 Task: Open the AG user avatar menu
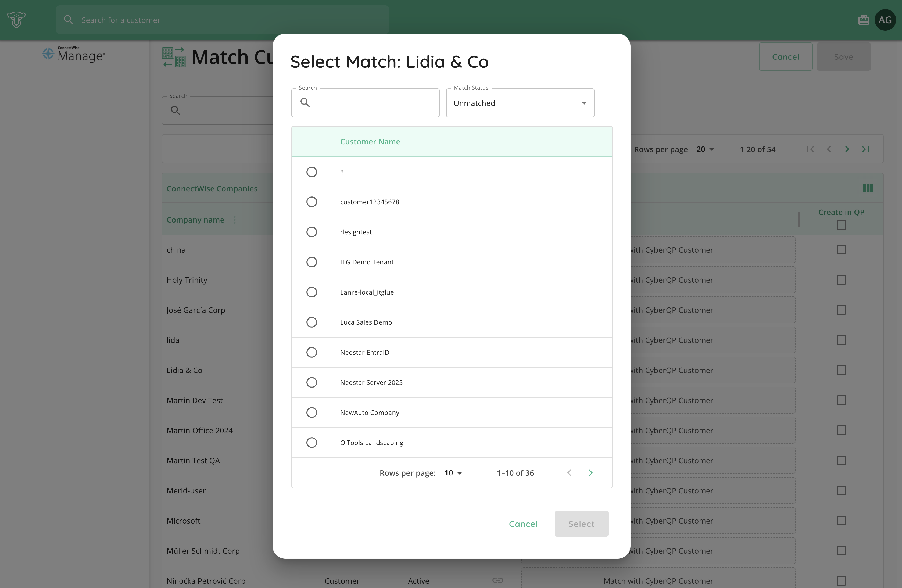click(885, 20)
